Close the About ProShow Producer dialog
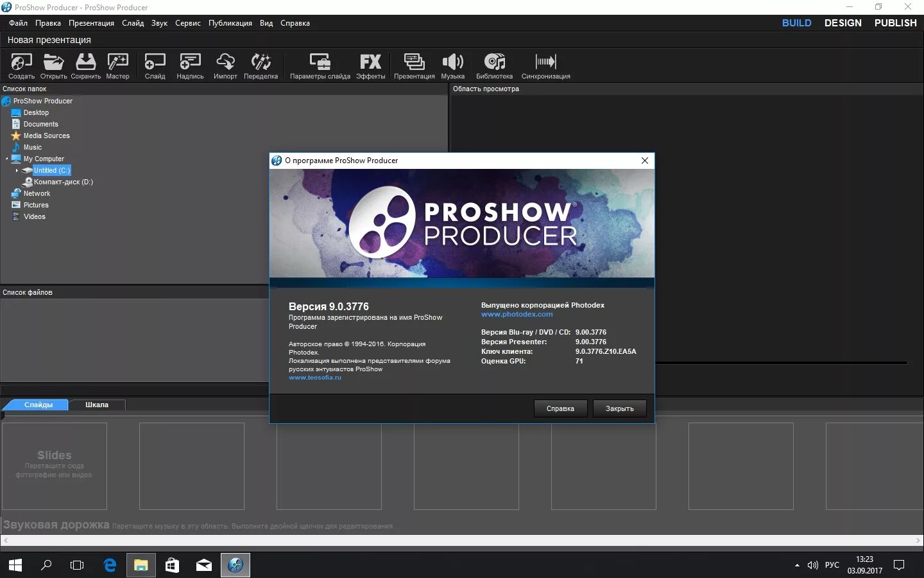This screenshot has height=578, width=924. click(645, 161)
